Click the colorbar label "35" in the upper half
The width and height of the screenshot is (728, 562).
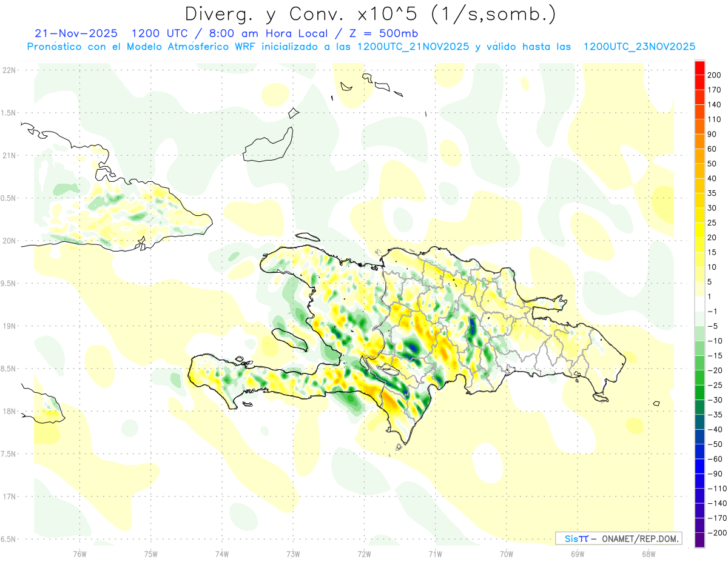712,193
